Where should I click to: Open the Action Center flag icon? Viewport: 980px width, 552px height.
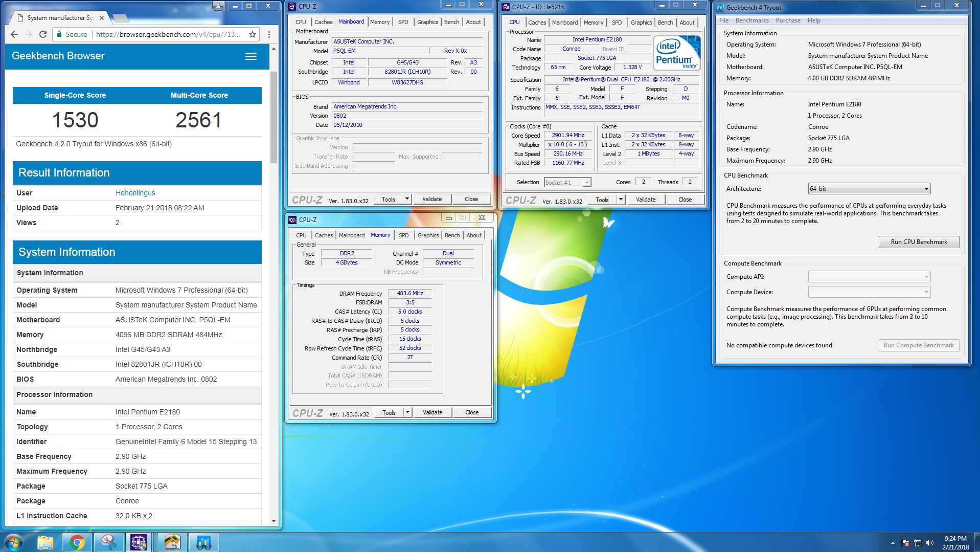[x=905, y=543]
